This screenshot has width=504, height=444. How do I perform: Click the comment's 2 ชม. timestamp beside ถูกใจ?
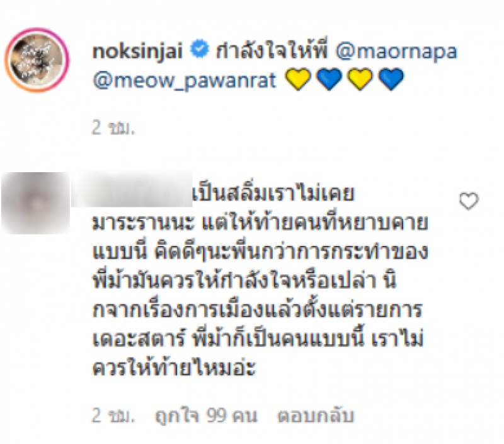point(113,416)
